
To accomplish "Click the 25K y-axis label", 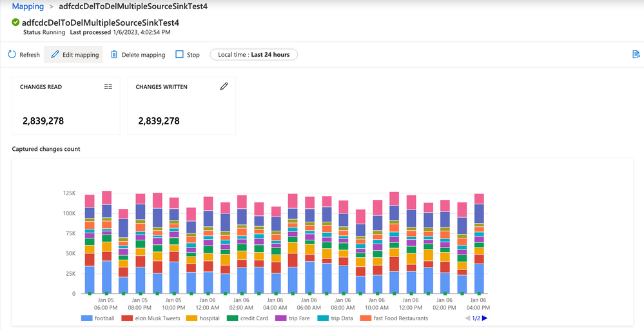I will tap(71, 274).
